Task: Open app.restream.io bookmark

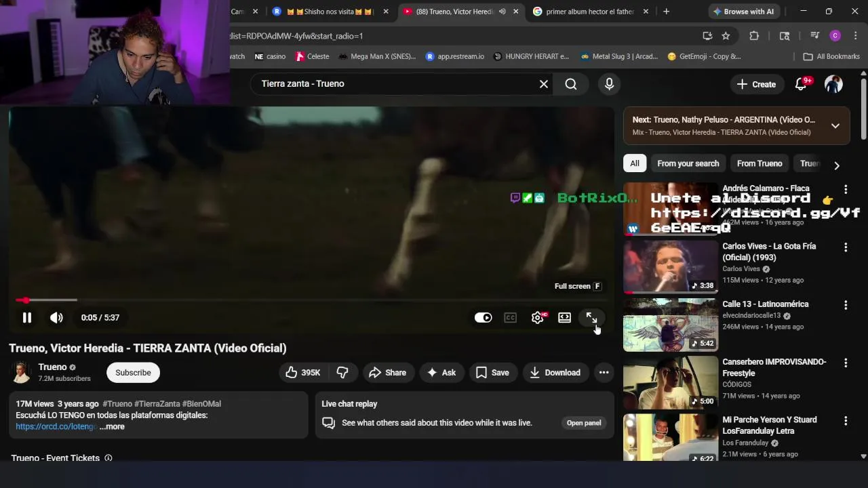Action: [454, 56]
